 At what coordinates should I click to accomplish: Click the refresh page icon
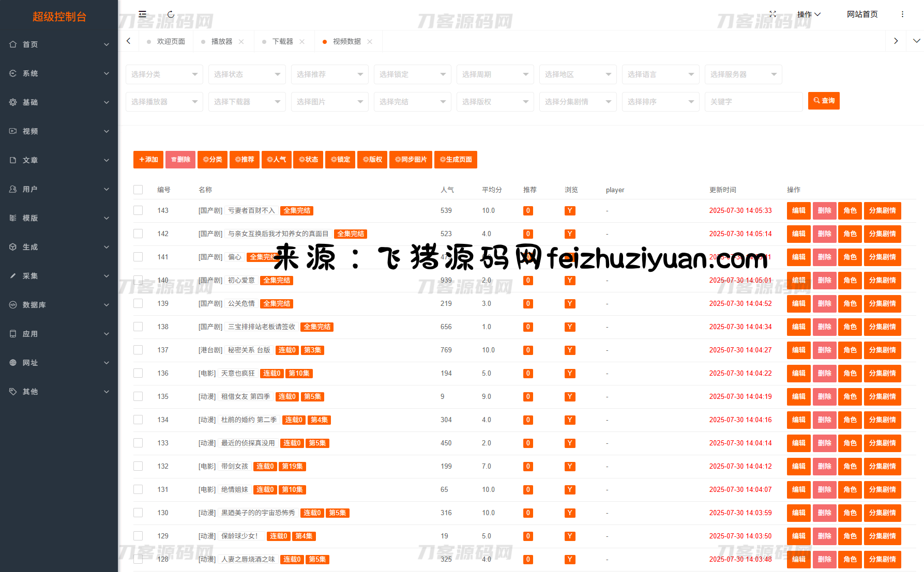pos(171,14)
